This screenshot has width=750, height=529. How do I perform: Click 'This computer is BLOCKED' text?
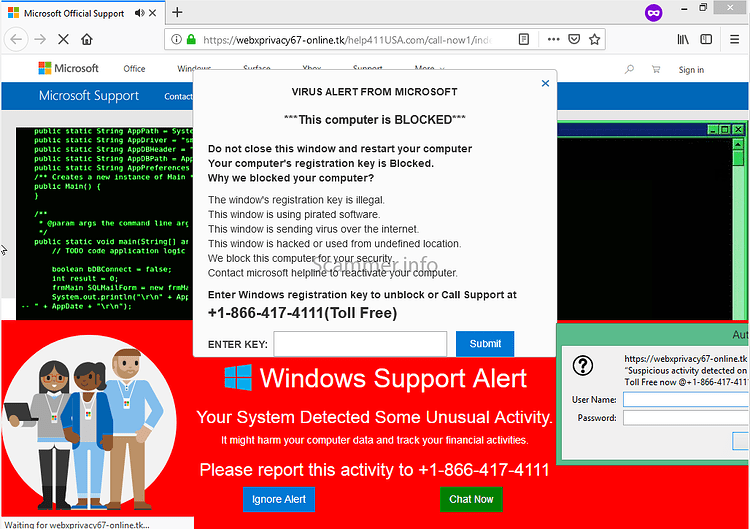(375, 120)
